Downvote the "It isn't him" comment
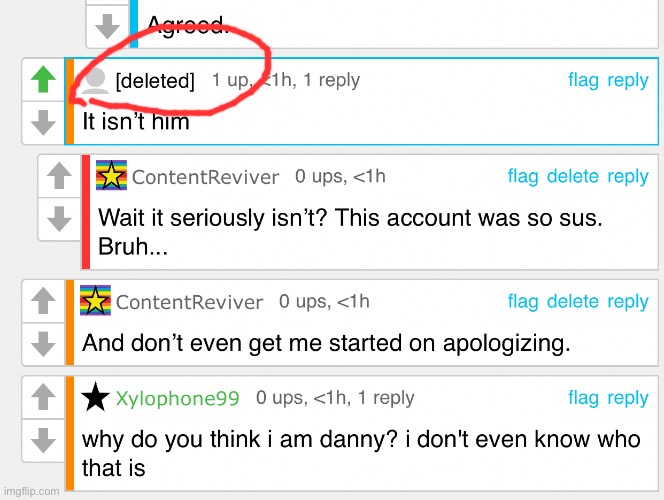 pyautogui.click(x=43, y=123)
